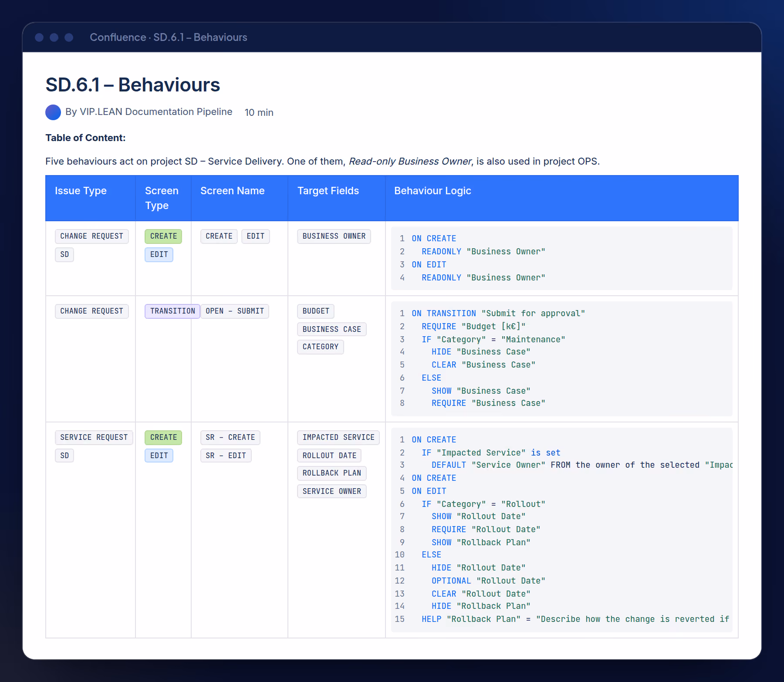Click the TRANSITION screen type tag
Screen dimensions: 784x682
(x=172, y=311)
